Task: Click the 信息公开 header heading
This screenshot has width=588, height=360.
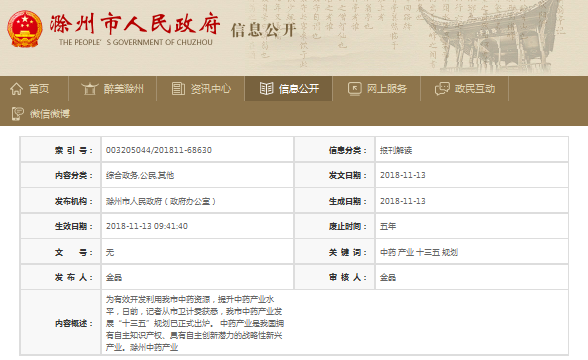Action: click(264, 30)
